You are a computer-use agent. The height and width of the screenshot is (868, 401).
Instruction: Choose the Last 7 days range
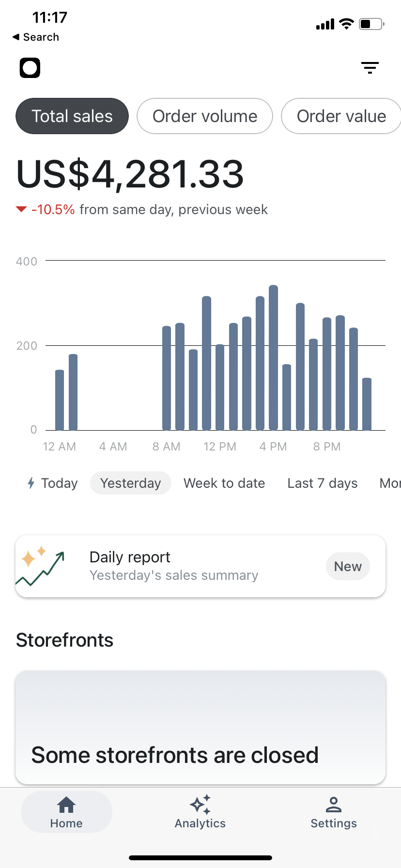(323, 483)
